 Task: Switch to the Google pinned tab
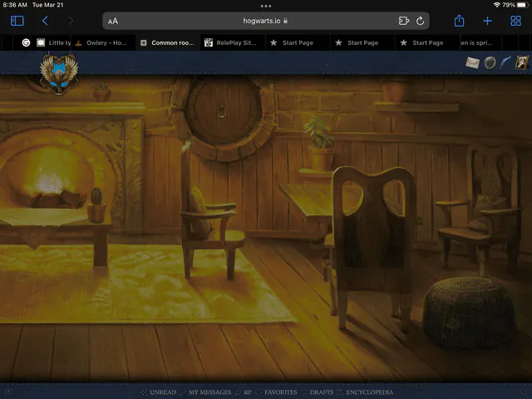[x=26, y=42]
